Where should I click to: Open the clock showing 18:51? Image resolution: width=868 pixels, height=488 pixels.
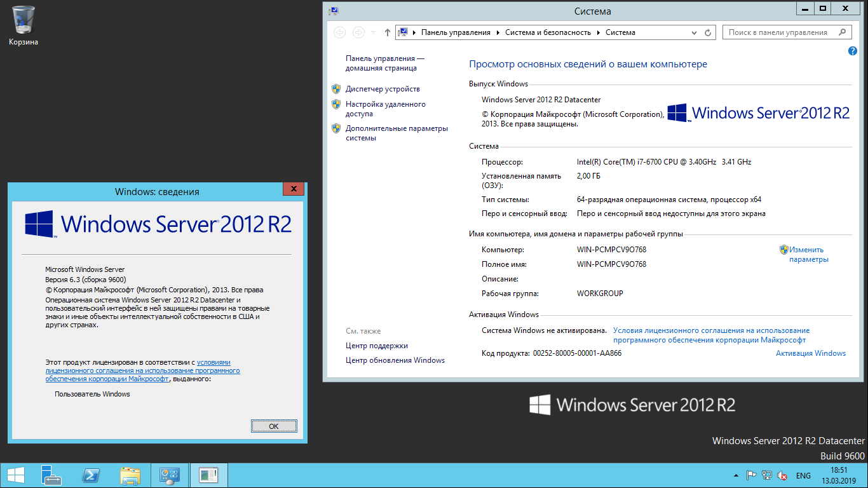[839, 475]
